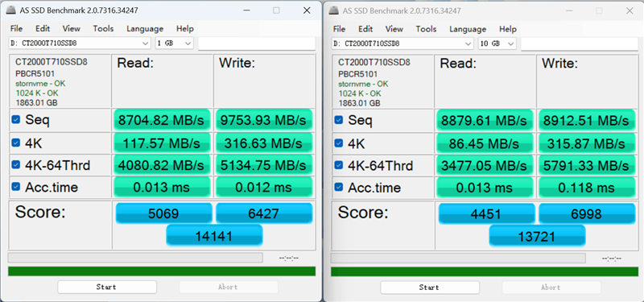Uncheck the Seq test in left window

15,119
